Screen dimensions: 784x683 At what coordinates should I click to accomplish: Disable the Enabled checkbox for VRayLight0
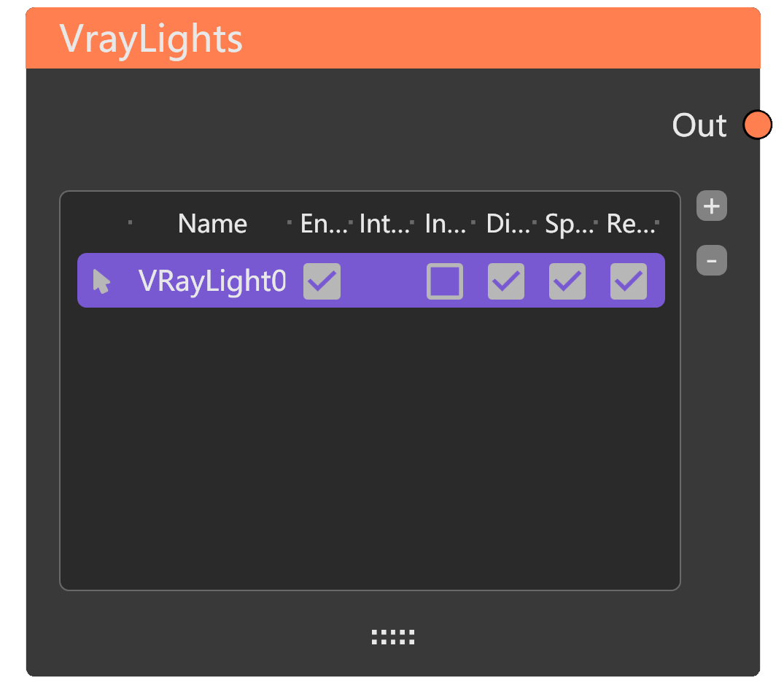[322, 281]
